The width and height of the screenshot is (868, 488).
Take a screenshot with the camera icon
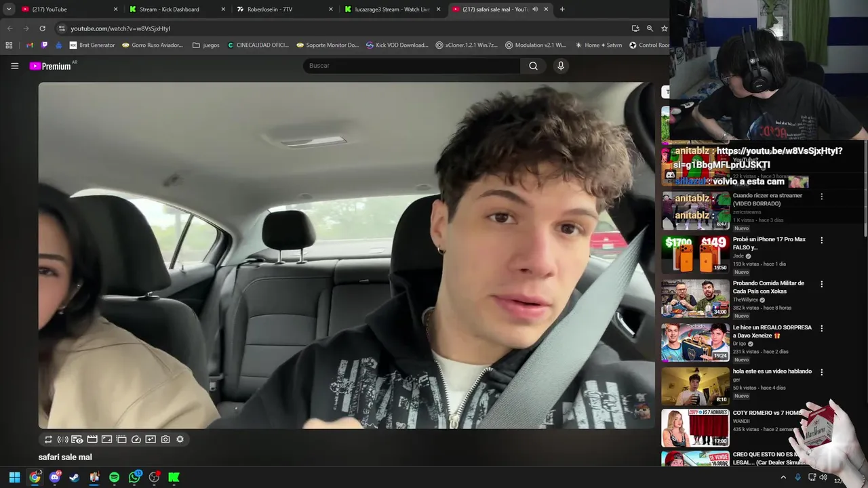click(165, 439)
